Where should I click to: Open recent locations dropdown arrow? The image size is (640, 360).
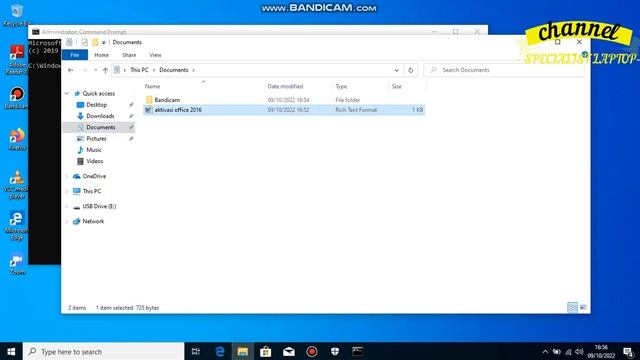pos(96,70)
